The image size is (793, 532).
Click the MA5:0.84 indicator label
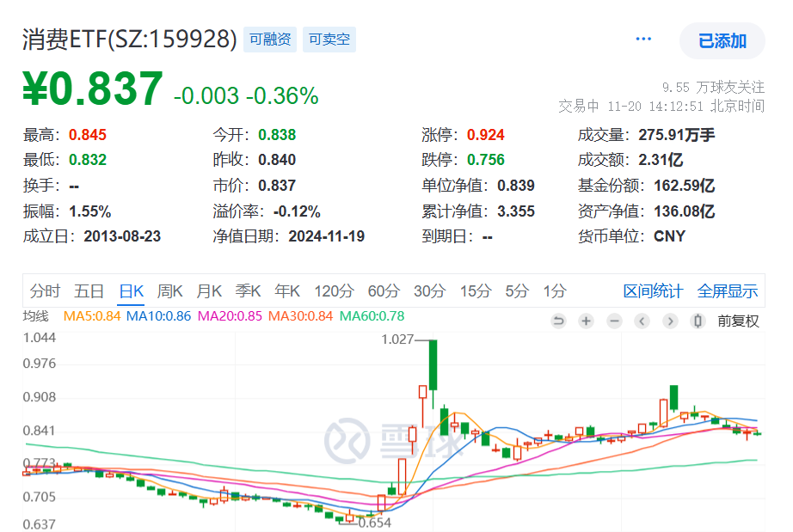click(92, 316)
